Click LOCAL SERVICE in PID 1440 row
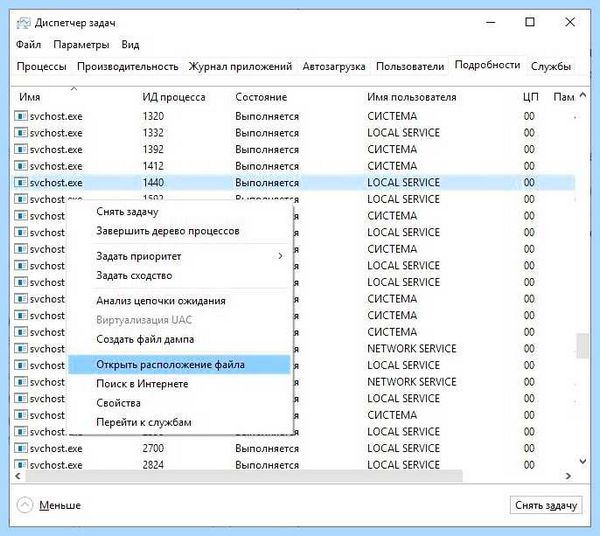Viewport: 600px width, 536px height. pyautogui.click(x=403, y=182)
